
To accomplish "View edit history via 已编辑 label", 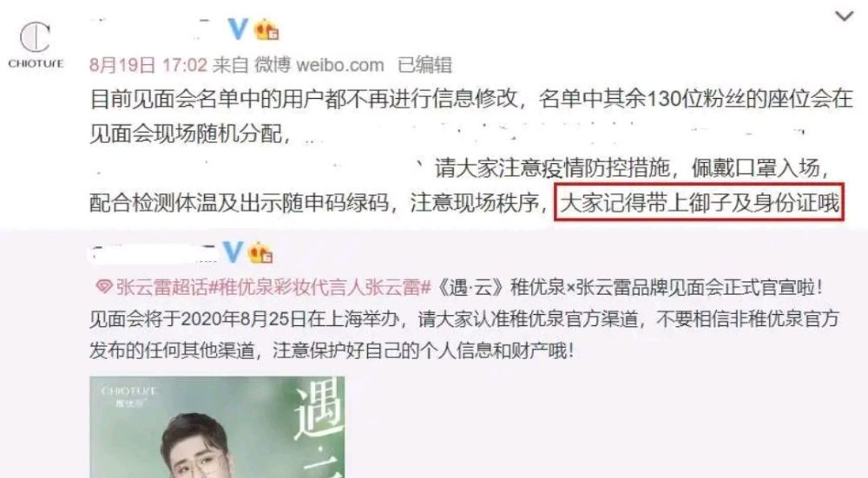I will point(424,65).
